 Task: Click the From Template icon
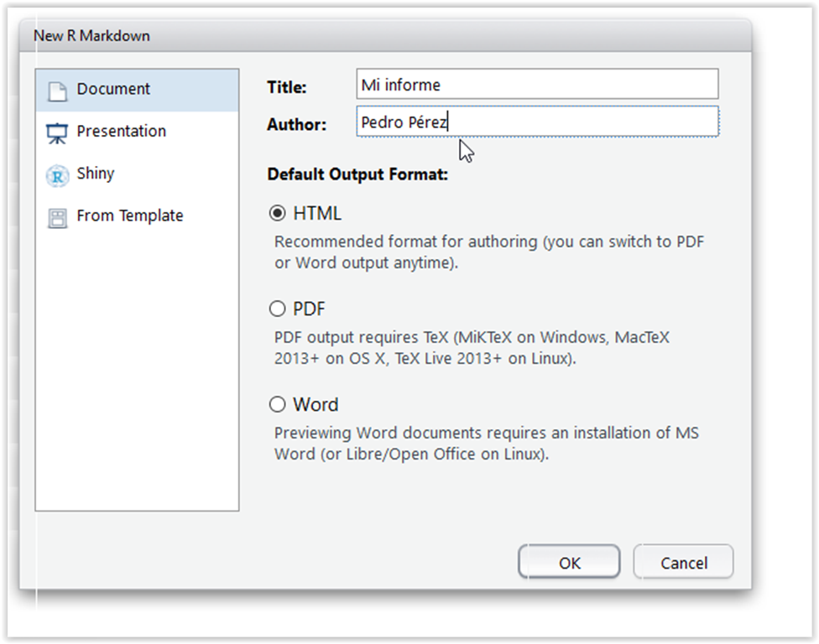click(57, 218)
